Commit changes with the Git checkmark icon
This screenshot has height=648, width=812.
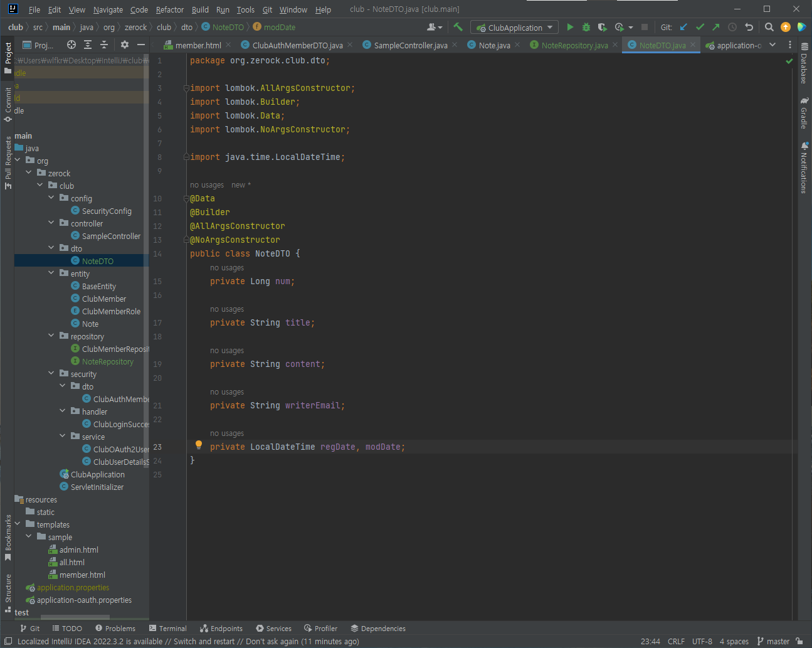click(x=700, y=27)
